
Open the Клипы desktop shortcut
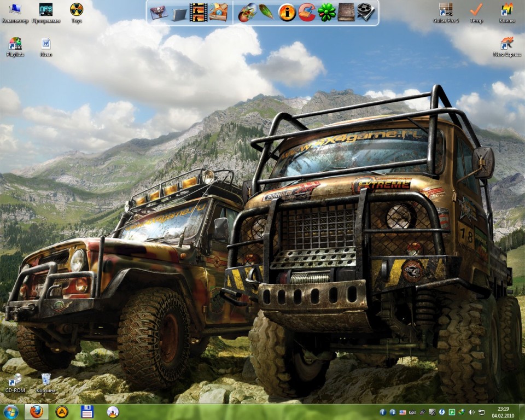(x=507, y=13)
